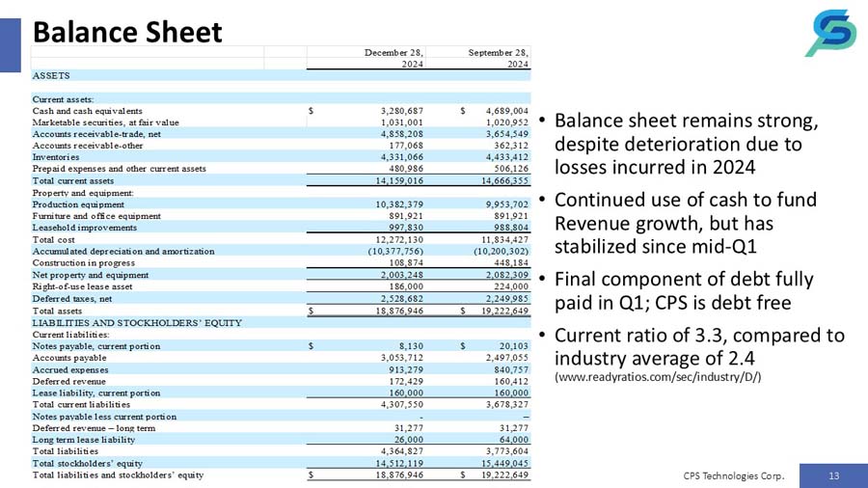Image resolution: width=868 pixels, height=488 pixels.
Task: Select the September 28, 2024 column header
Action: [498, 58]
